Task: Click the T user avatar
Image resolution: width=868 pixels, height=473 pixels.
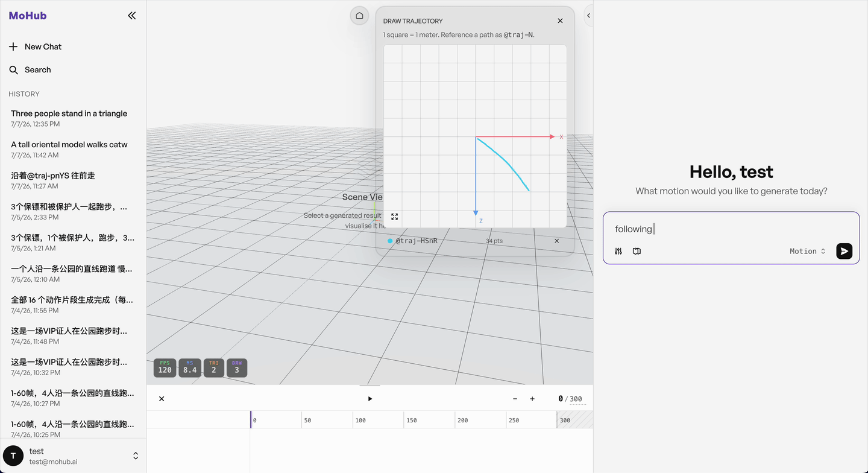Action: click(x=13, y=456)
